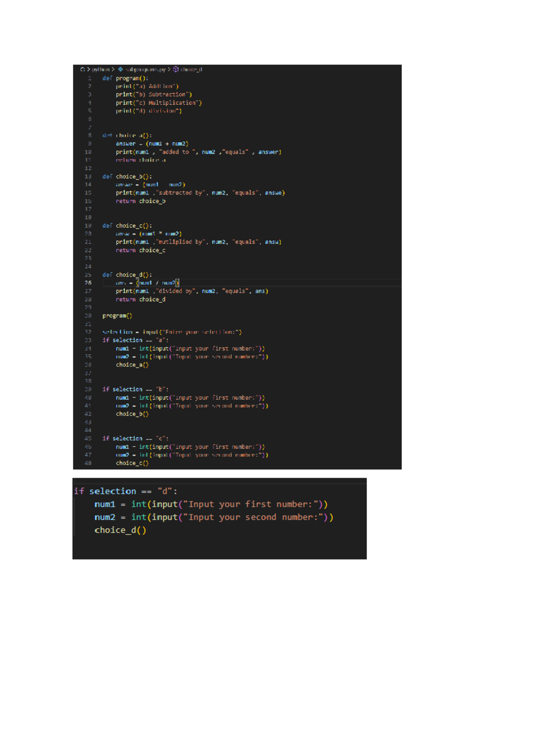Click line number 13 in the gutter
Viewport: 535px width, 756px height.
point(88,177)
